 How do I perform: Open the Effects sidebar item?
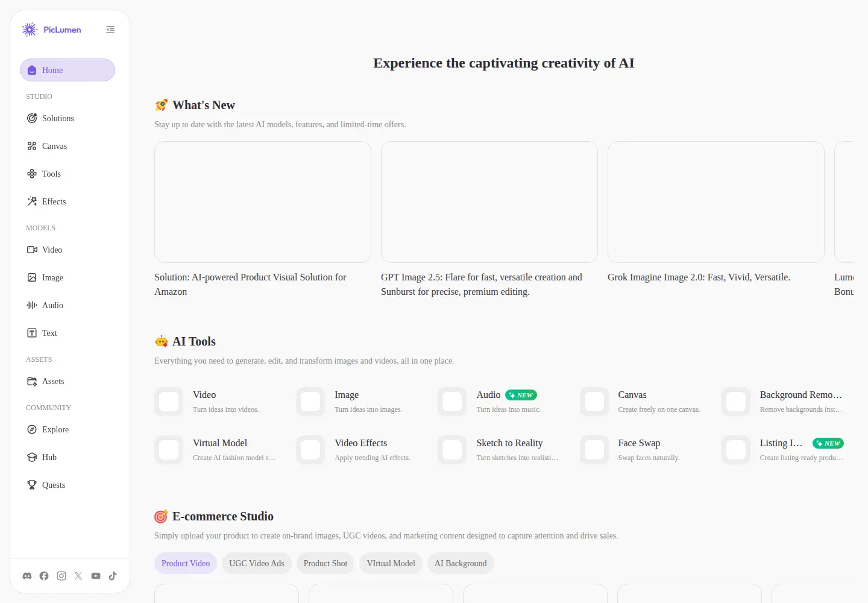68,201
